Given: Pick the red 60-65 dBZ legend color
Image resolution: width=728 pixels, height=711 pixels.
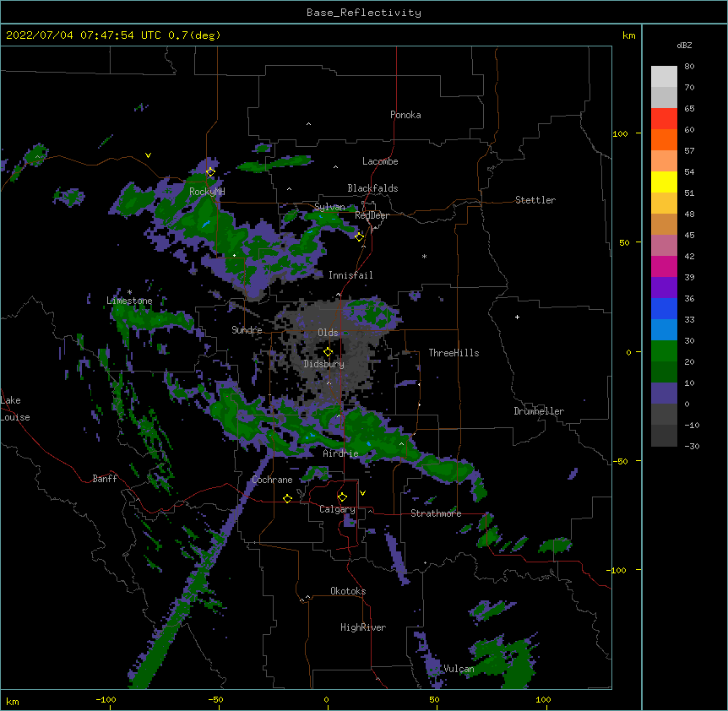Looking at the screenshot, I should click(x=664, y=119).
